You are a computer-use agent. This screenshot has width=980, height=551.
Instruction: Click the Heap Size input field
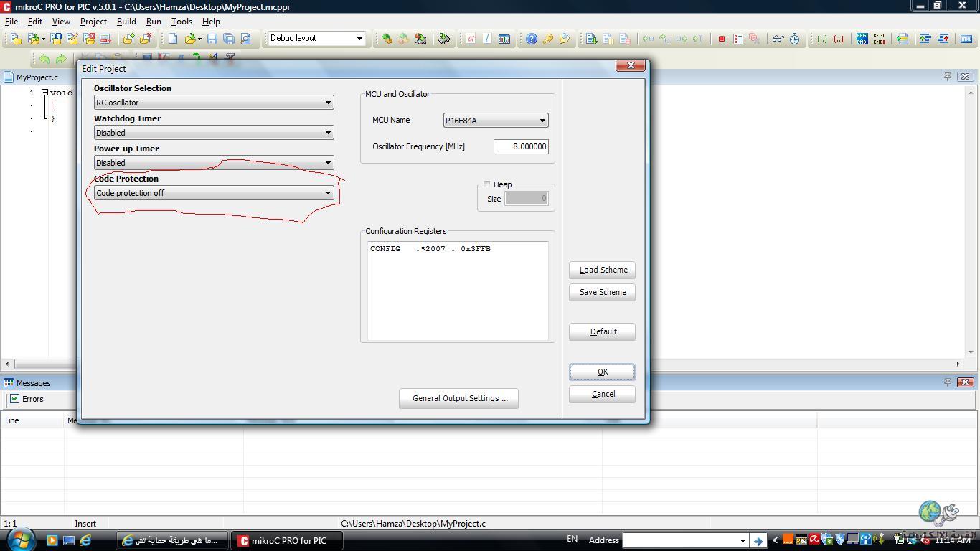tap(527, 199)
